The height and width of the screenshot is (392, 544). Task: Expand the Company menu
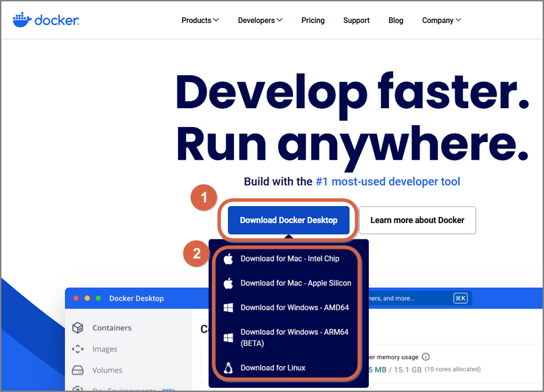[x=441, y=20]
